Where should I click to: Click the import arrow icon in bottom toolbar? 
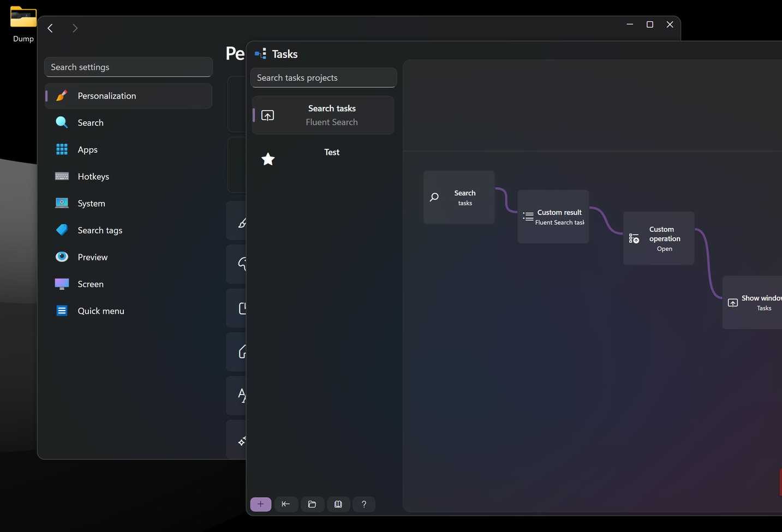tap(286, 504)
